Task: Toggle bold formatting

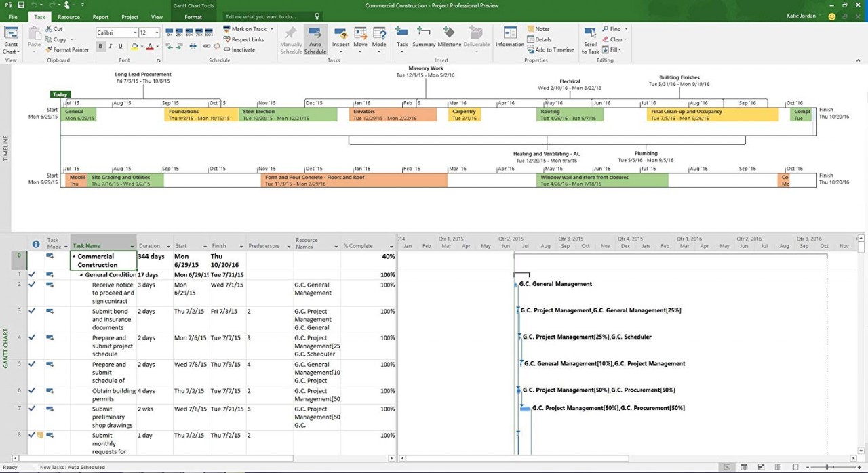Action: [x=100, y=46]
